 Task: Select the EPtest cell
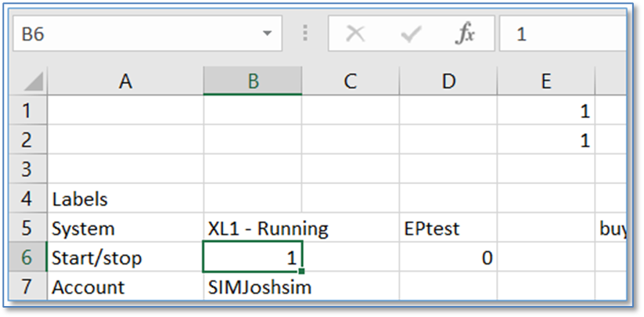[x=448, y=229]
